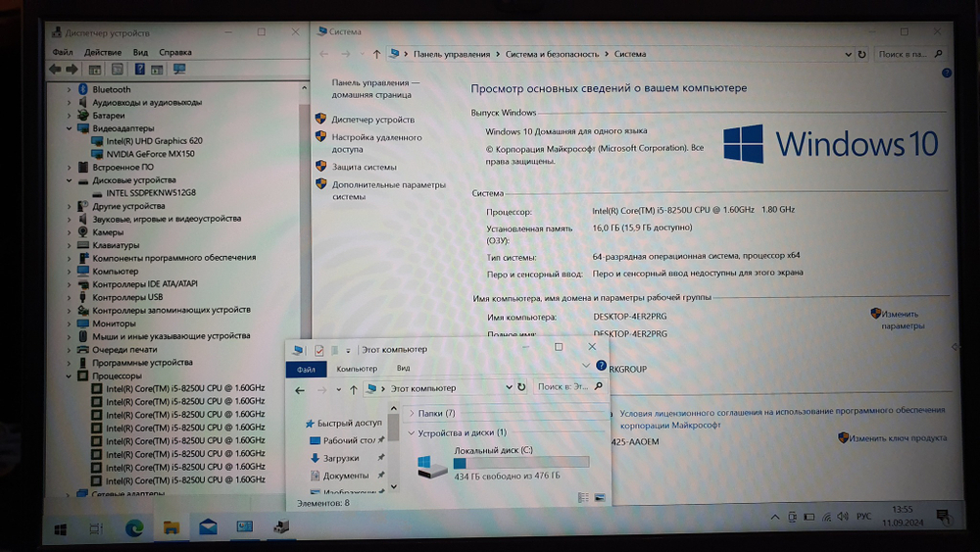Select Локальный диск (C:) drive icon
Image resolution: width=980 pixels, height=552 pixels.
pos(432,467)
